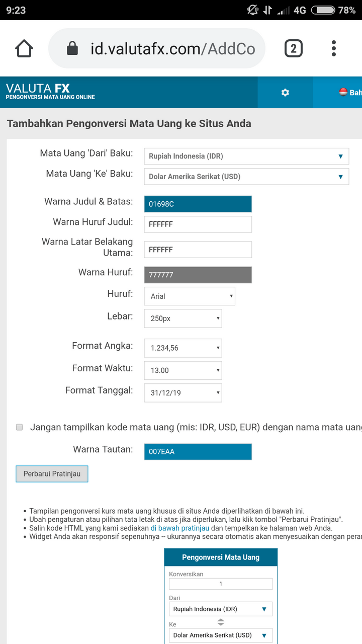Open the 'Ke' default currency dropdown
The width and height of the screenshot is (362, 644).
coord(246,177)
